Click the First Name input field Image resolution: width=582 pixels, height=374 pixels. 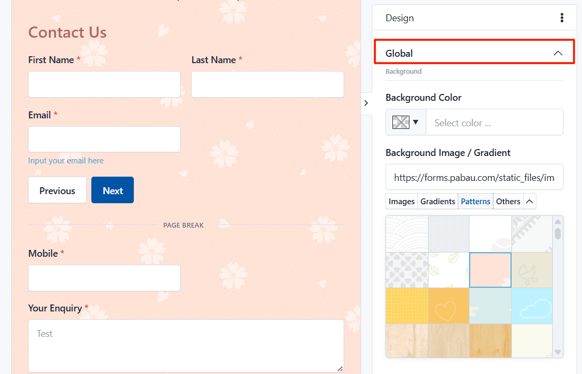[104, 85]
